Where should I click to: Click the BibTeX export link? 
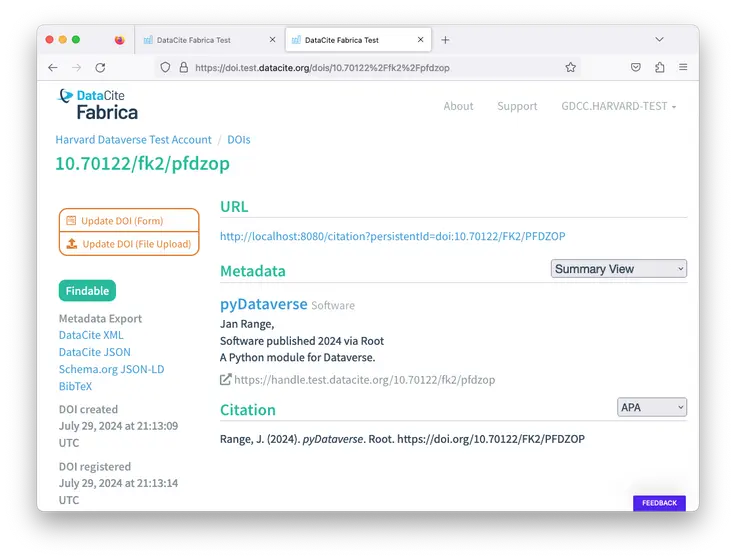[x=75, y=386]
